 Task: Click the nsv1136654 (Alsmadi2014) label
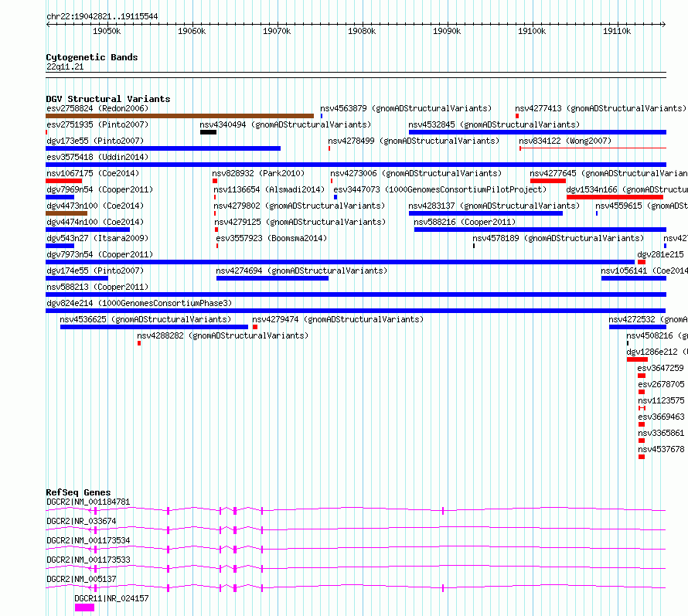269,189
